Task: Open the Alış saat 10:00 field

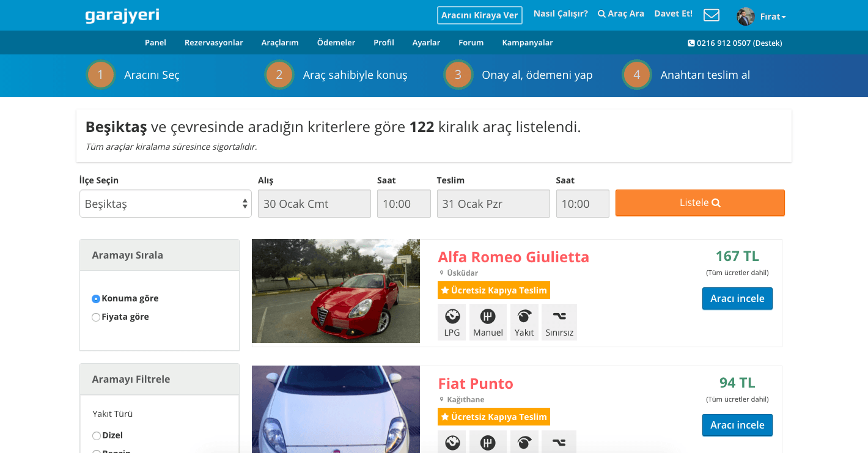Action: coord(403,204)
